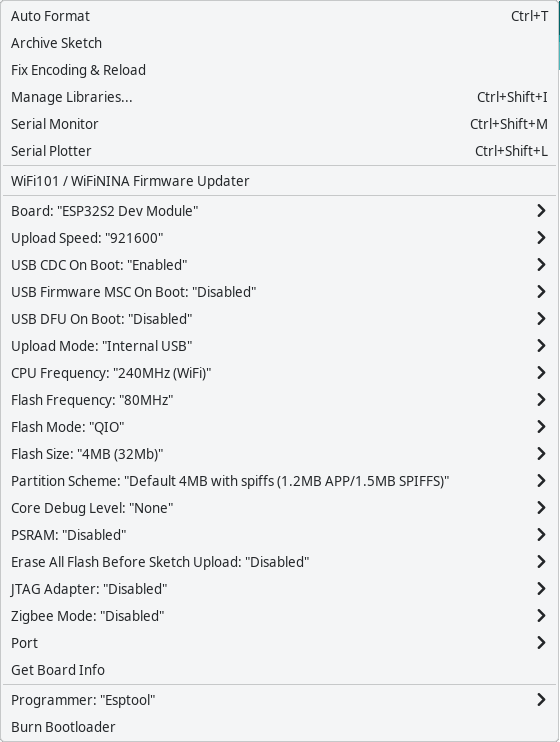Image resolution: width=560 pixels, height=742 pixels.
Task: Open USB CDC On Boot options
Action: pyautogui.click(x=280, y=265)
